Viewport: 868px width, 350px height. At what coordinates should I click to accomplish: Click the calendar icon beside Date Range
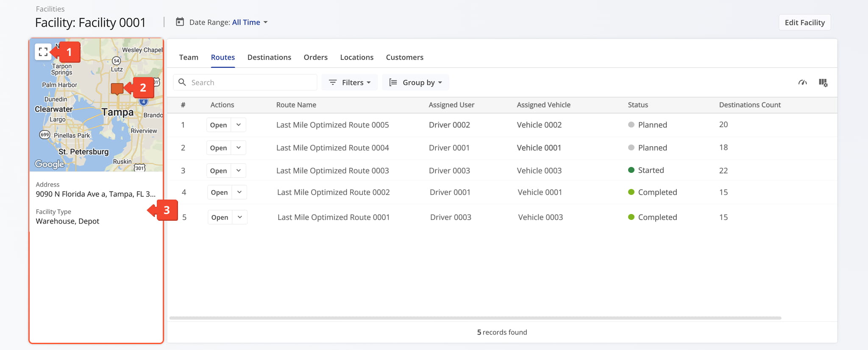click(x=180, y=22)
